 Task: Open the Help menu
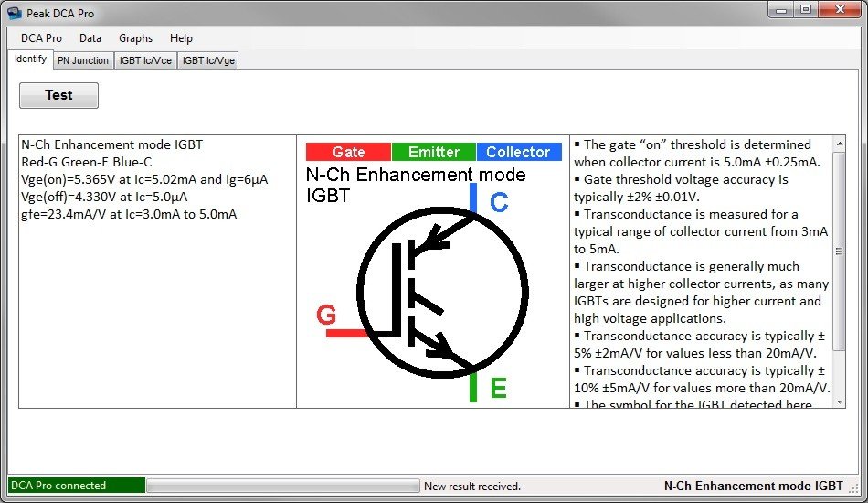click(x=181, y=38)
